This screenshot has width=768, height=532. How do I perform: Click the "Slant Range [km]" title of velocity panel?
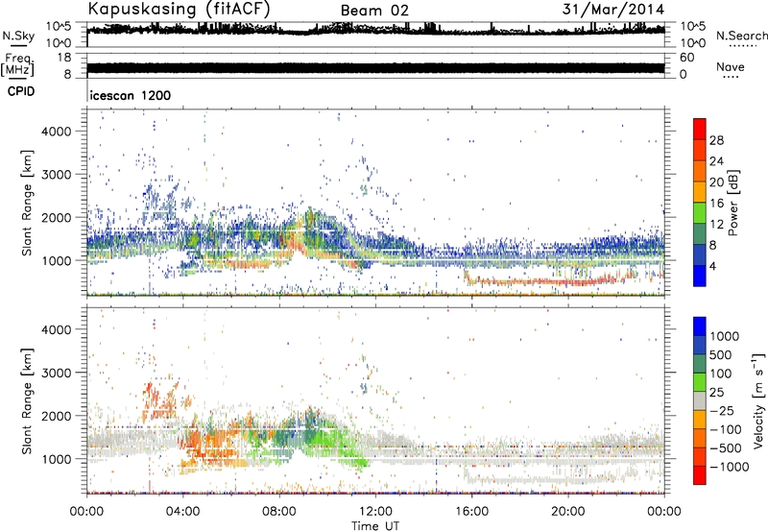pos(27,400)
